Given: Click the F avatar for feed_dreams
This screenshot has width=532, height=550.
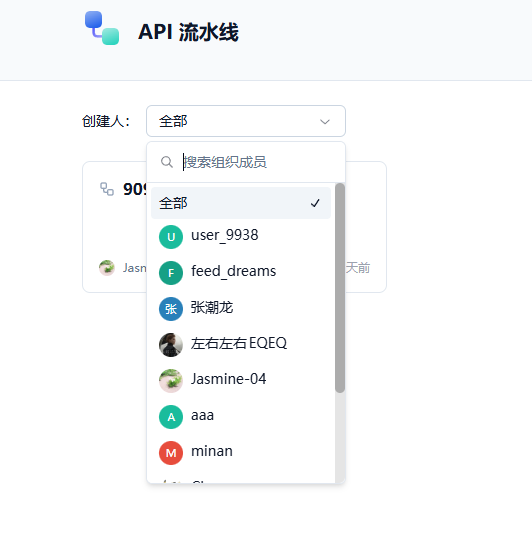Looking at the screenshot, I should coord(171,273).
